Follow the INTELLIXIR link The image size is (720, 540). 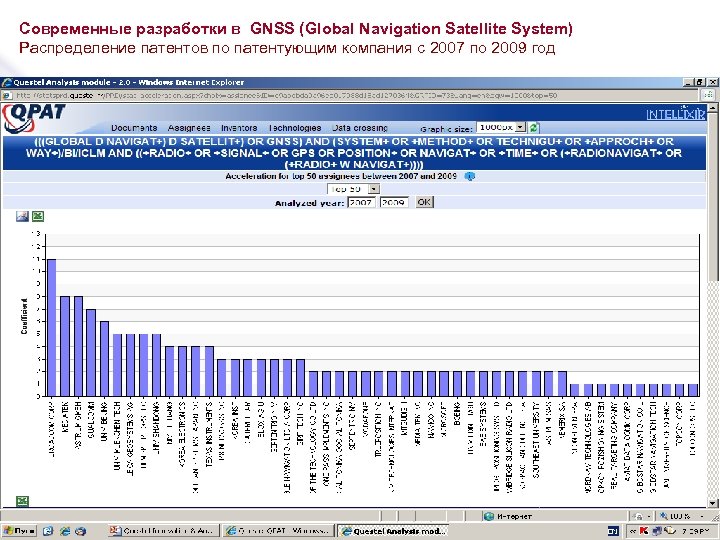pos(675,114)
